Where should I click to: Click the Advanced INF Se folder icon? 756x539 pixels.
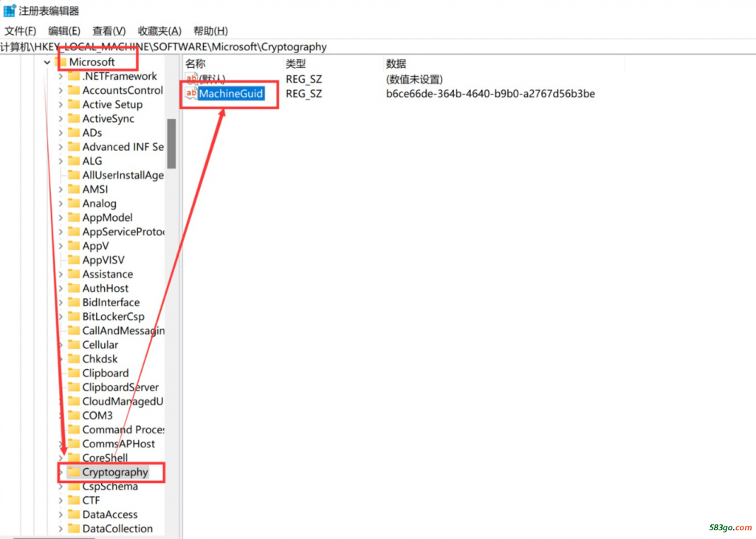tap(74, 146)
